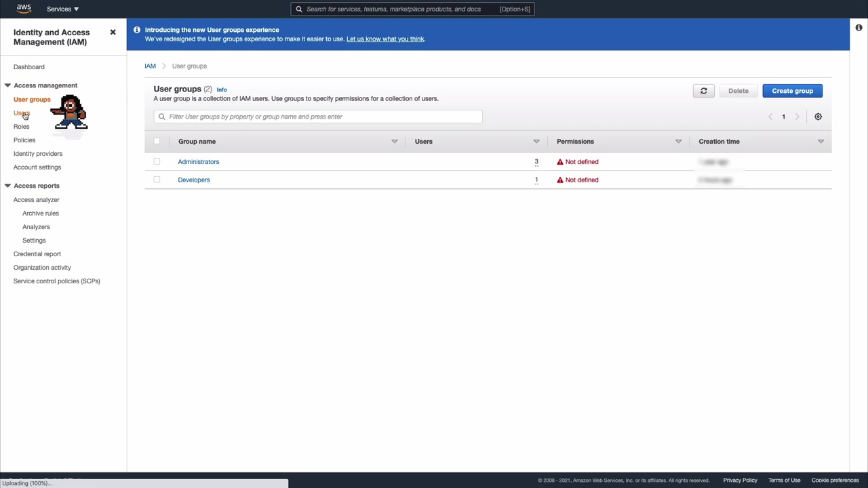Click the AWS services search field

(x=412, y=9)
